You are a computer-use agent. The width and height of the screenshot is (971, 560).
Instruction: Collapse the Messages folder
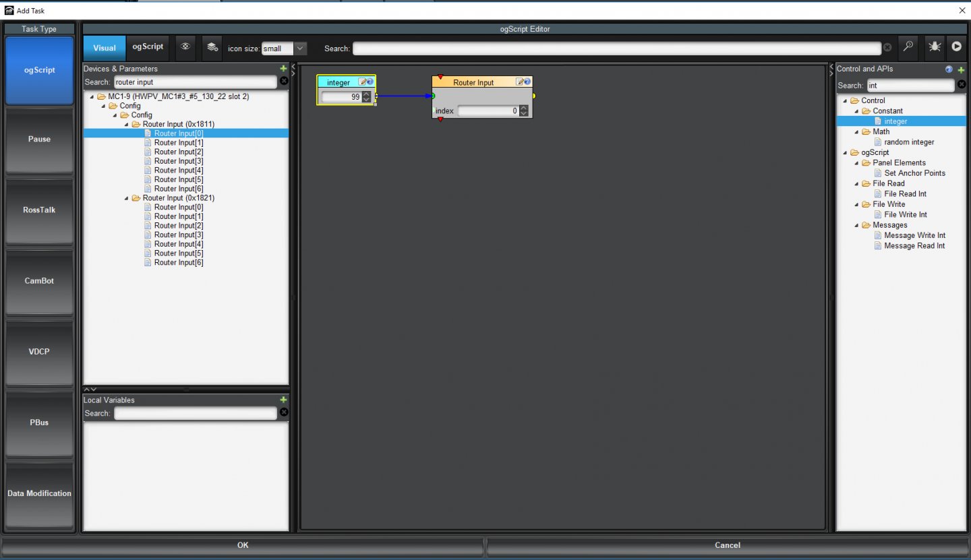[x=856, y=226]
